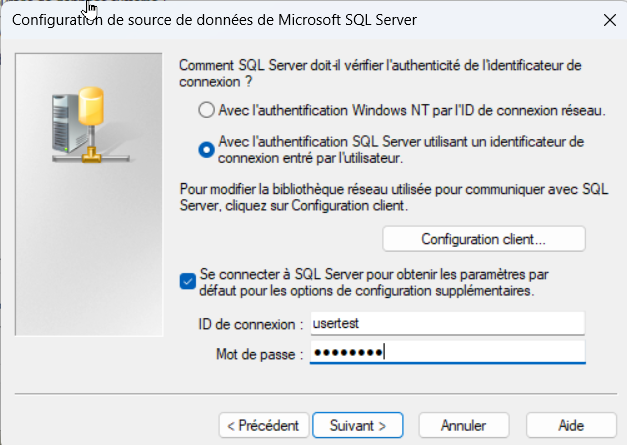
Task: Open help with the 'Aide' button
Action: (x=570, y=425)
